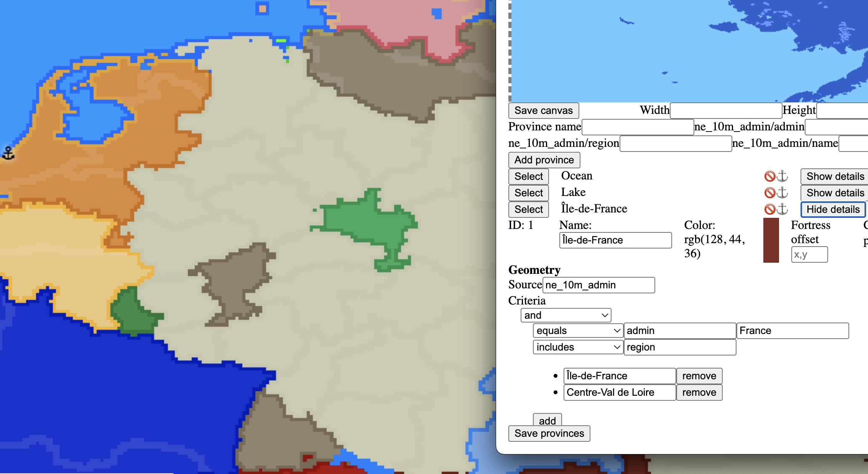The height and width of the screenshot is (474, 868).
Task: Click the orange province on the map
Action: [x=153, y=111]
